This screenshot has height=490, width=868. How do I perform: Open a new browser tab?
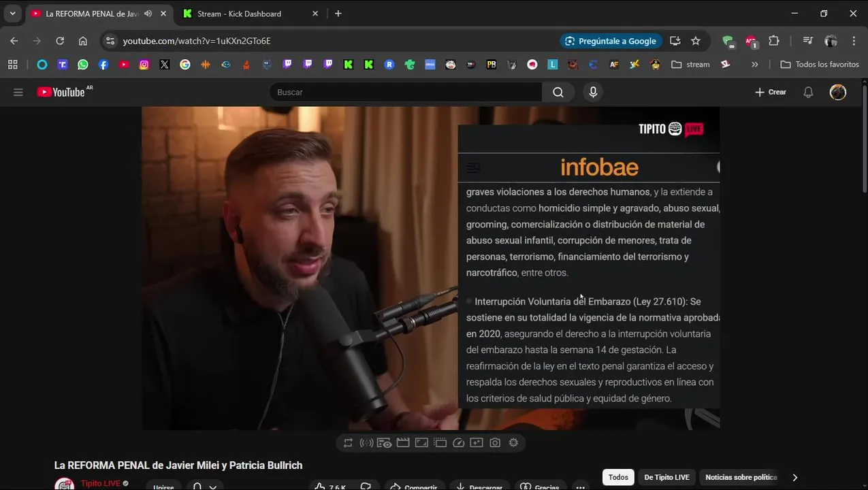(338, 14)
